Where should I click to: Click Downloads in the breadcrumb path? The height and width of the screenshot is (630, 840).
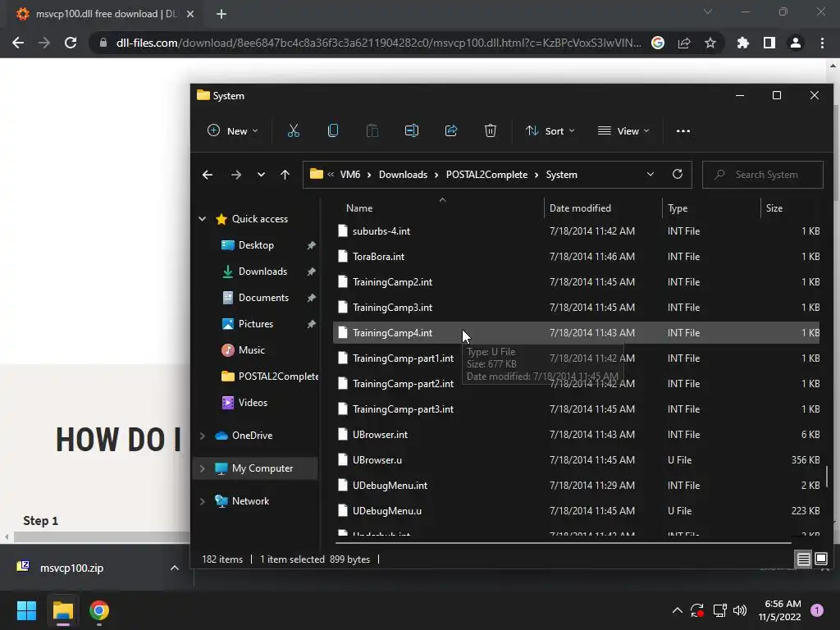[403, 175]
